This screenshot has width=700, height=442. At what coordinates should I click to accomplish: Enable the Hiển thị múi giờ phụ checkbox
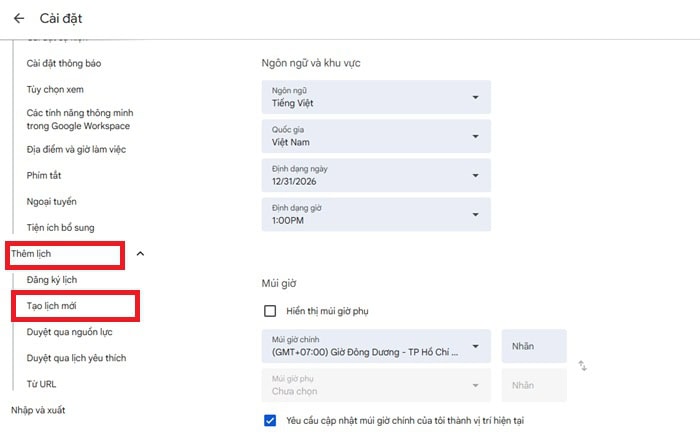pos(270,311)
